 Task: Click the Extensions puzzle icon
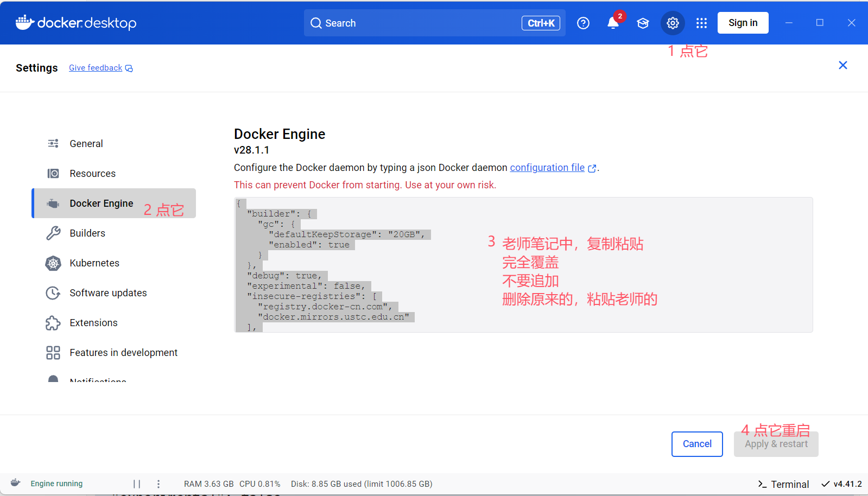tap(53, 323)
